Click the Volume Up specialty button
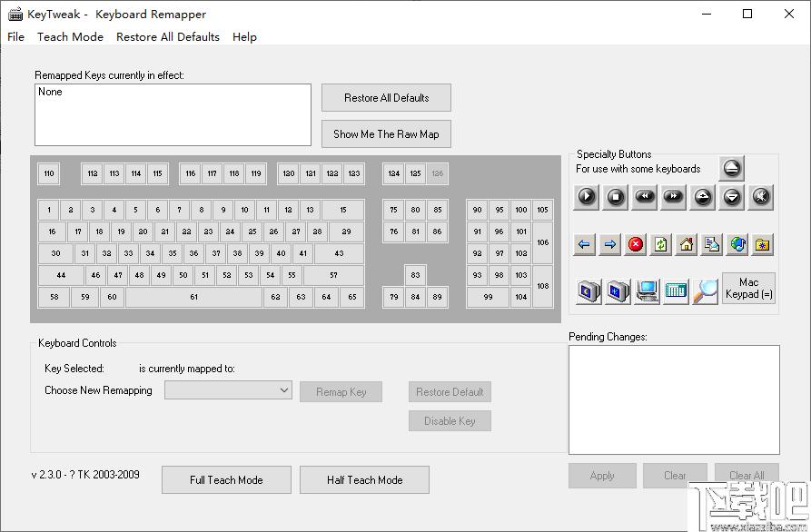The image size is (811, 532). (x=702, y=197)
